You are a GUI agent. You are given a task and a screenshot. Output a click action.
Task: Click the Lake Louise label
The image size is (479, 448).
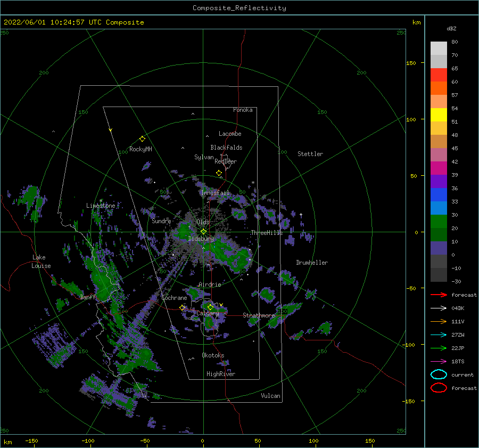click(41, 262)
